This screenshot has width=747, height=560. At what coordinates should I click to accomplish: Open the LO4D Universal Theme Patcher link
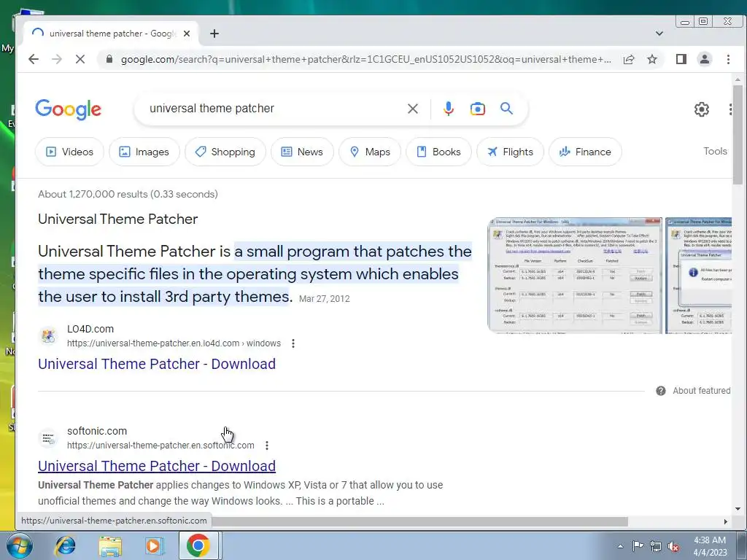click(x=157, y=364)
